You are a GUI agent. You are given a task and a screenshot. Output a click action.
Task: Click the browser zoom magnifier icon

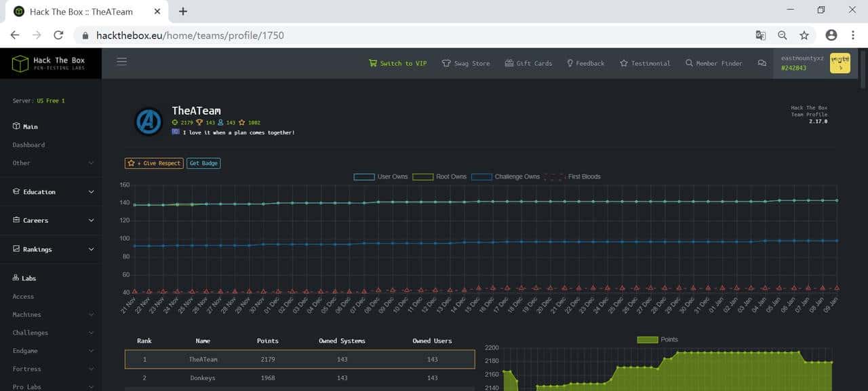[x=783, y=35]
